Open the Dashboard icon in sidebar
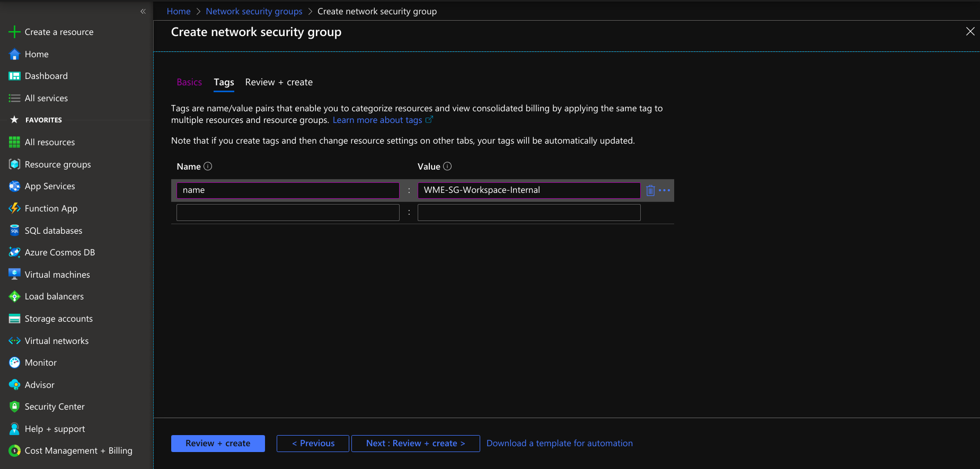The width and height of the screenshot is (980, 469). [14, 76]
